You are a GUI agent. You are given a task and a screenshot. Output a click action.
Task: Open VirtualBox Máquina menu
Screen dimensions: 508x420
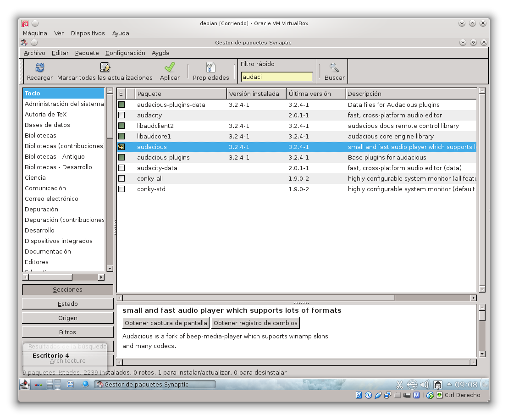(x=35, y=33)
